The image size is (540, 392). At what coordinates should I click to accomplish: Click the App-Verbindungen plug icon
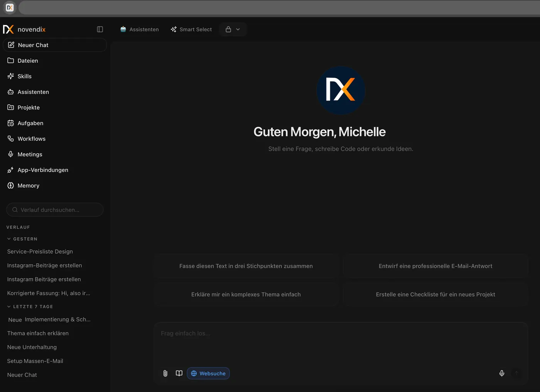click(x=11, y=170)
